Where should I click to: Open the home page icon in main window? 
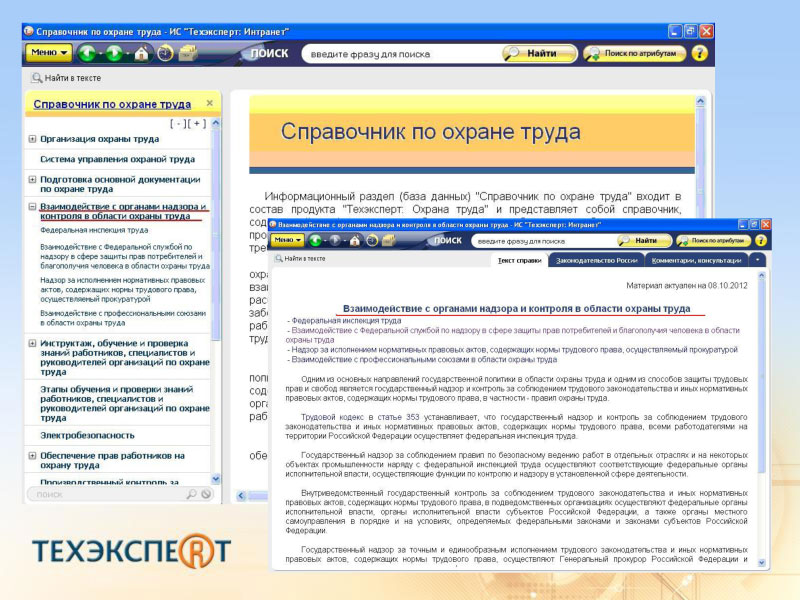(x=141, y=53)
